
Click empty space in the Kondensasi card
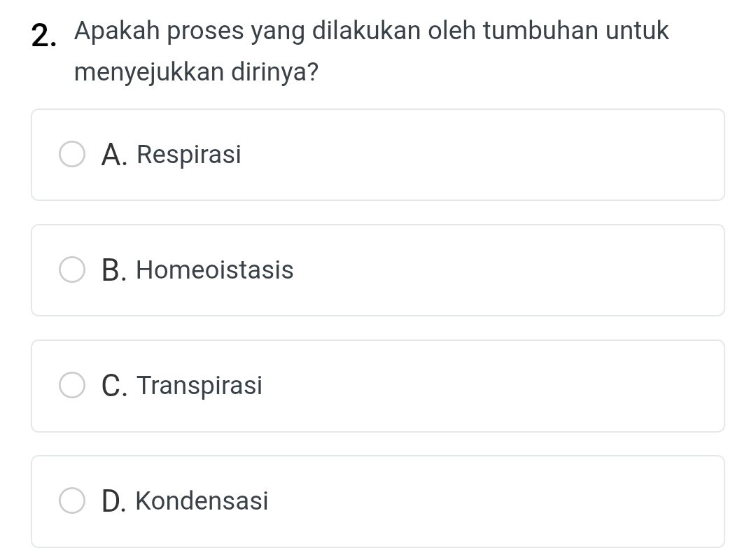click(490, 501)
